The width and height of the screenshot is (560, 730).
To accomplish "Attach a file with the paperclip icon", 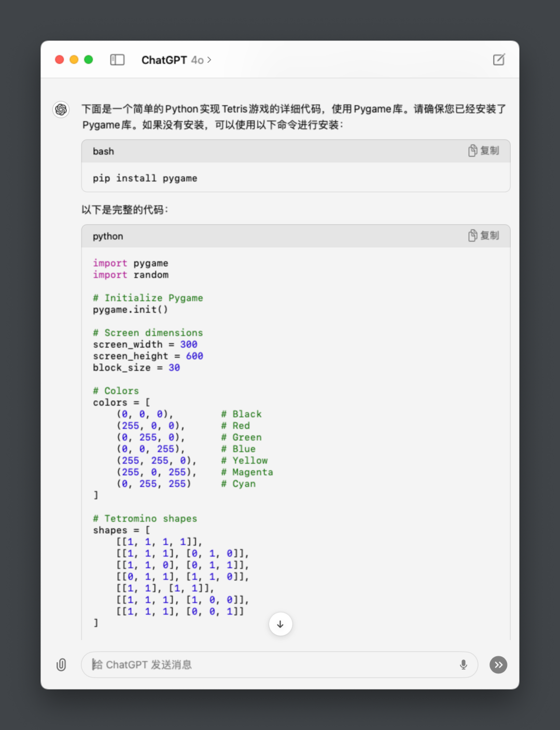I will pyautogui.click(x=61, y=665).
